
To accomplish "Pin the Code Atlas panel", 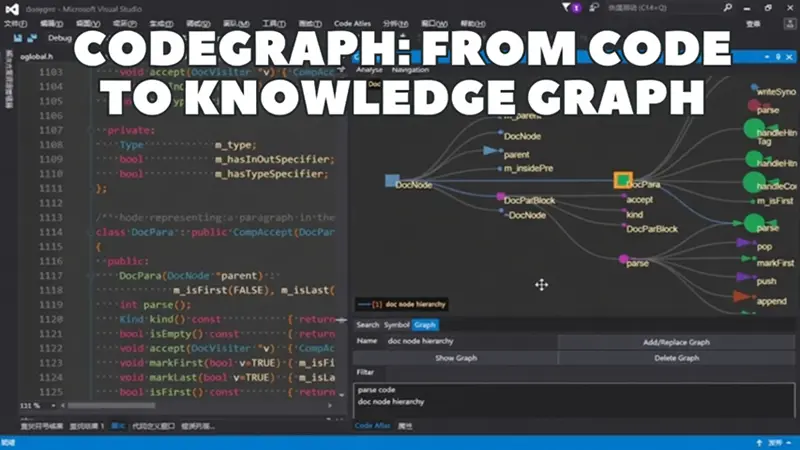I will pos(778,57).
